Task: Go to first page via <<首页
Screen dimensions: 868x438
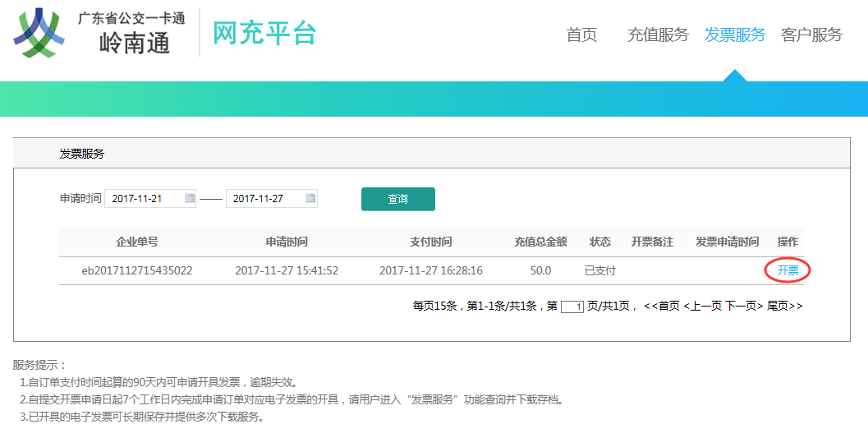Action: 662,307
